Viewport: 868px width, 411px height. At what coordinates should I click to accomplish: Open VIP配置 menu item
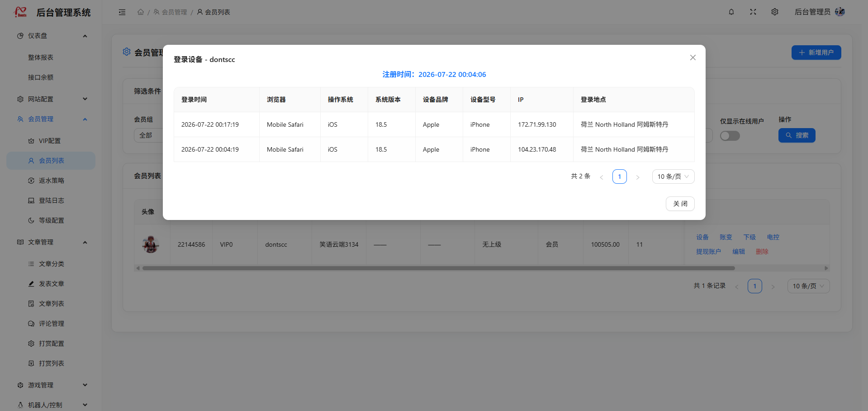coord(51,141)
